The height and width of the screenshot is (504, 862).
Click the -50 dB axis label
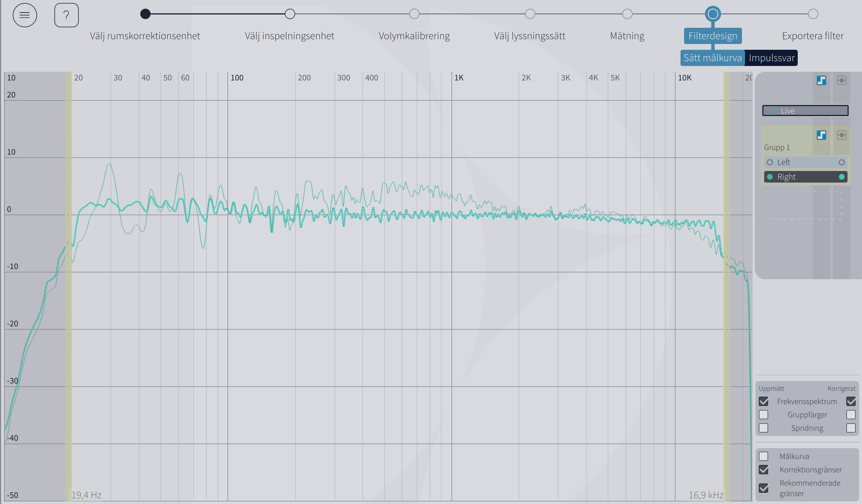[12, 495]
